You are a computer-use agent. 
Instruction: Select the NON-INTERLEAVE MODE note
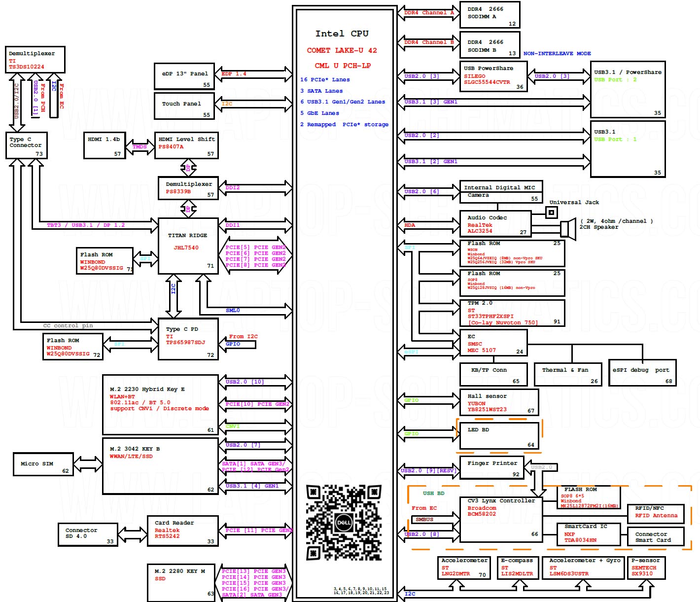click(x=557, y=53)
